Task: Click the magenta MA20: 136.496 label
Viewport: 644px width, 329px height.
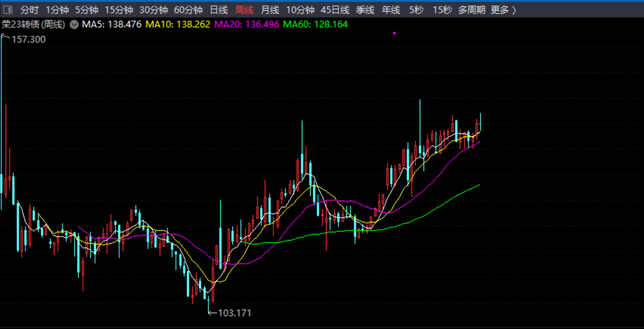Action: (x=247, y=25)
